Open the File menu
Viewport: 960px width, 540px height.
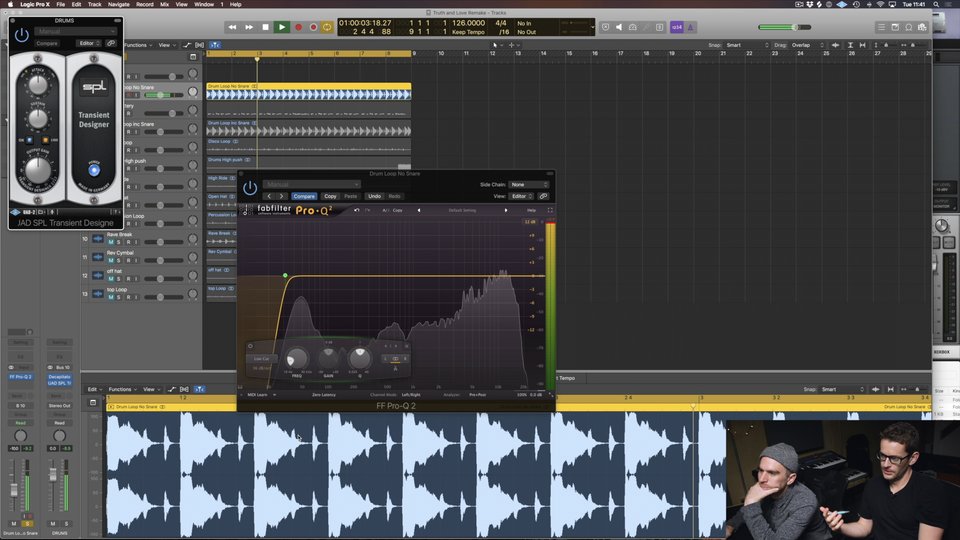[61, 4]
